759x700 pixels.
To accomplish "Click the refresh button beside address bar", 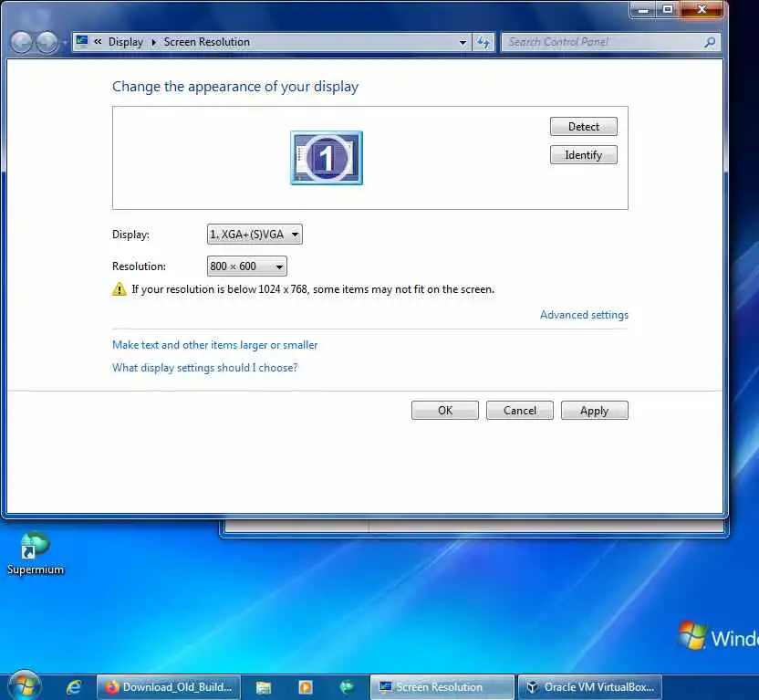I will point(483,42).
